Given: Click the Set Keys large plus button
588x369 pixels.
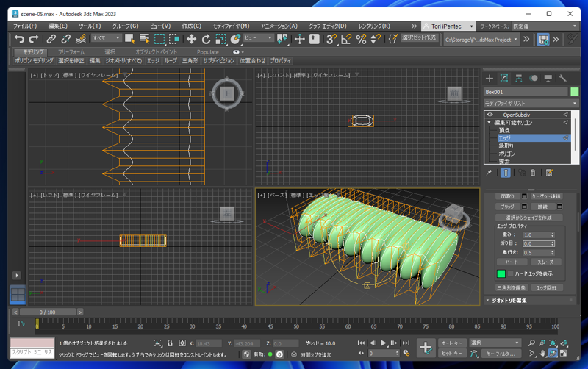Looking at the screenshot, I should tap(426, 348).
